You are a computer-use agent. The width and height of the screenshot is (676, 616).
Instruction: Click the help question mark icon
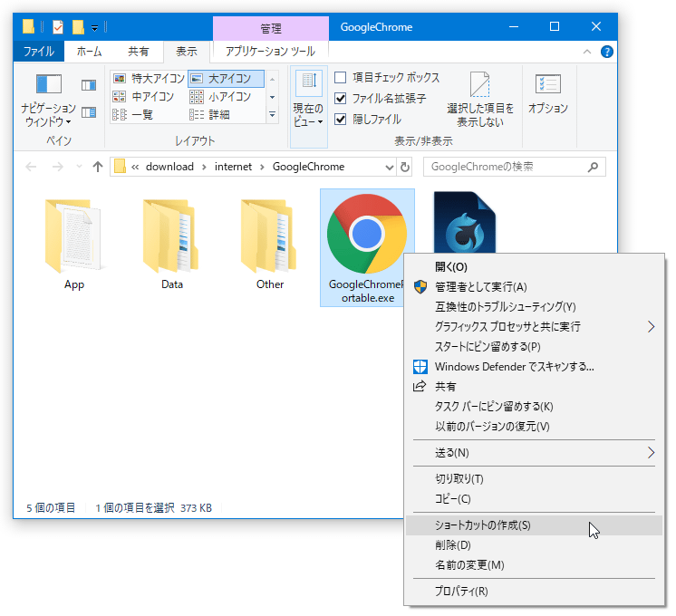pos(606,53)
